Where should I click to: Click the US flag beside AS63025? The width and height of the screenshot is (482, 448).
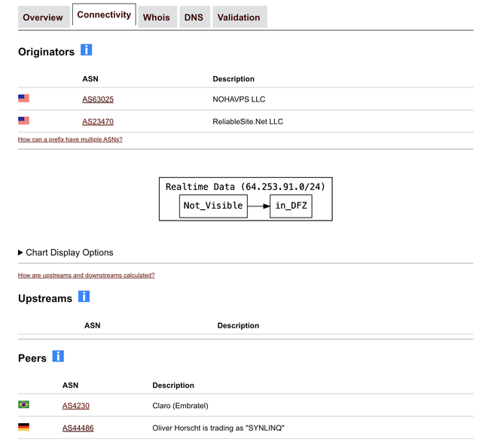pyautogui.click(x=23, y=99)
